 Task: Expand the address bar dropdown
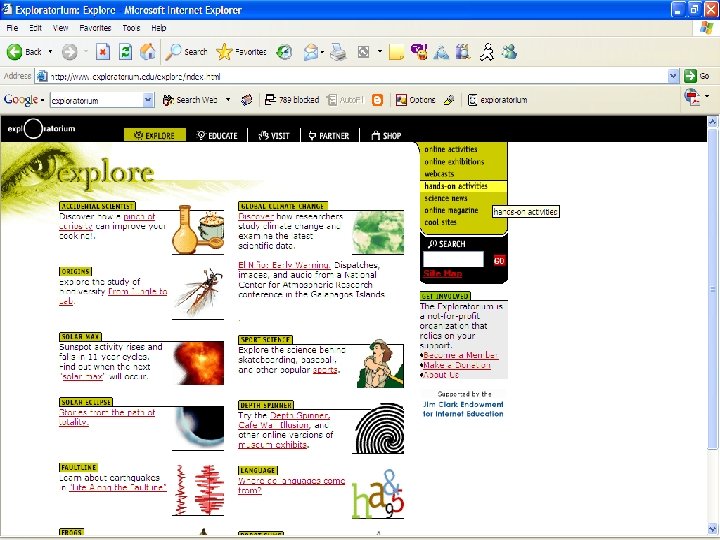[x=673, y=76]
